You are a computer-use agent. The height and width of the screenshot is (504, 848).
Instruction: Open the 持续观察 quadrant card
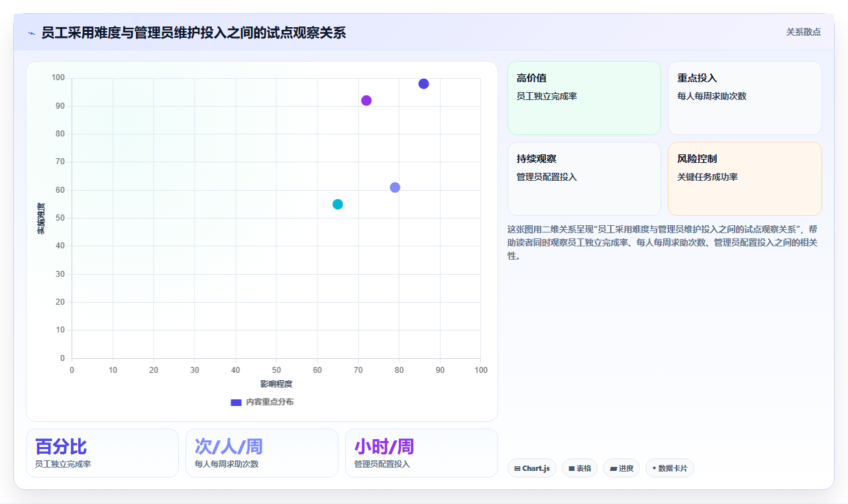point(584,179)
